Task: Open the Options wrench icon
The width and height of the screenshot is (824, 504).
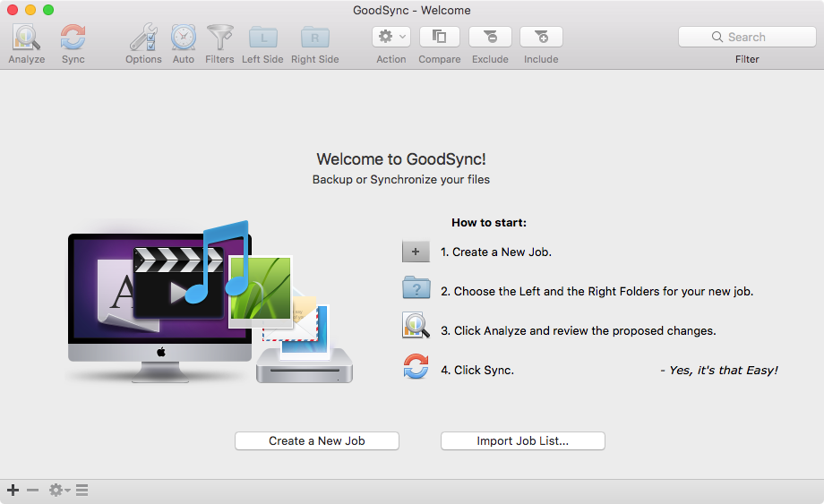Action: click(x=143, y=38)
